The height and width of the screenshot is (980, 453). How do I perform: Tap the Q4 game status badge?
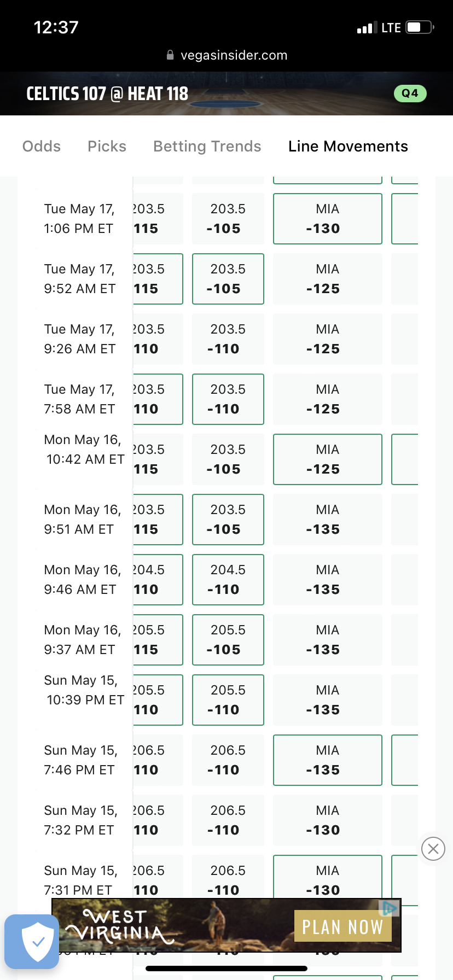(410, 94)
